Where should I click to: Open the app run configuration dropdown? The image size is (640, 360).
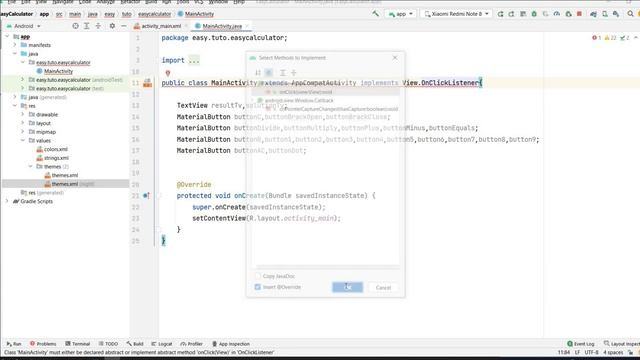pos(401,14)
